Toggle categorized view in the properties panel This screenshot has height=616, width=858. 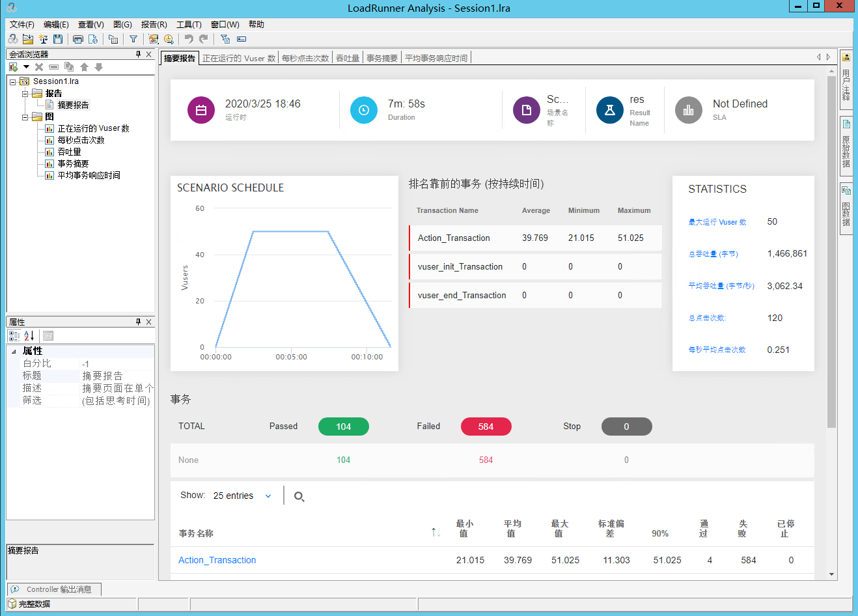(x=14, y=336)
